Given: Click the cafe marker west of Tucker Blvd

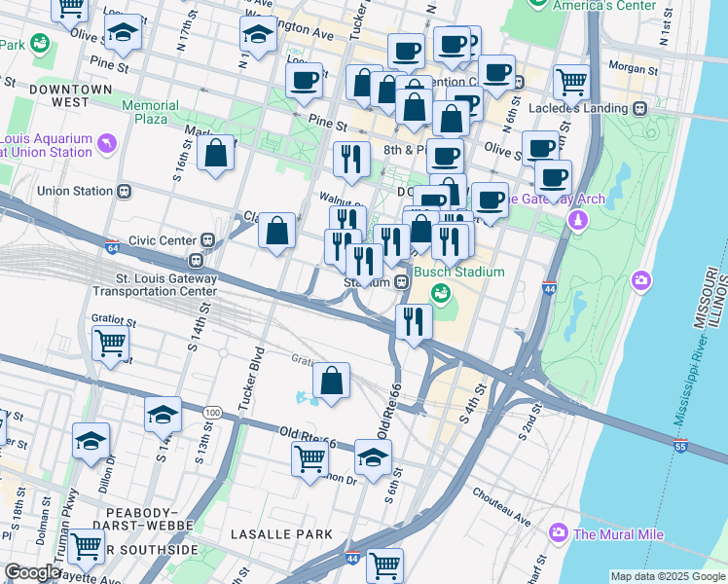Looking at the screenshot, I should (x=304, y=84).
